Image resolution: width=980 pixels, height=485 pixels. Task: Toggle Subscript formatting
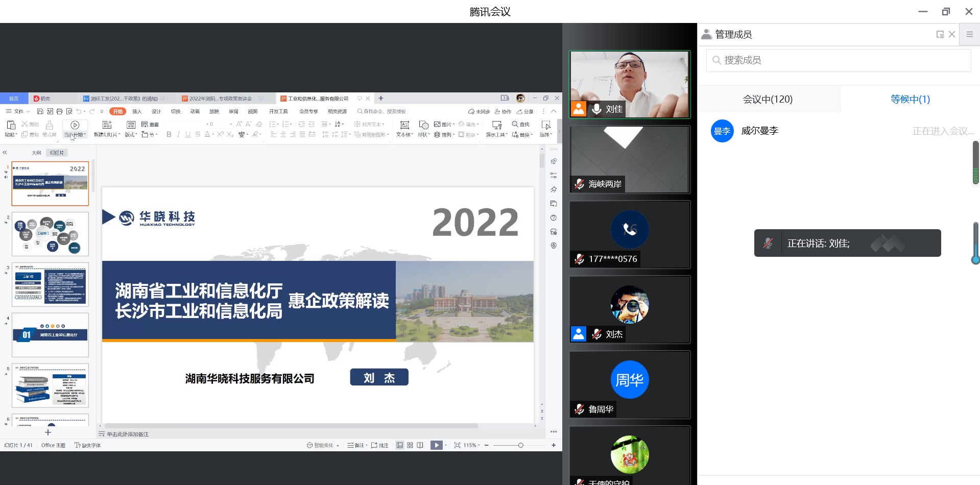click(x=230, y=134)
